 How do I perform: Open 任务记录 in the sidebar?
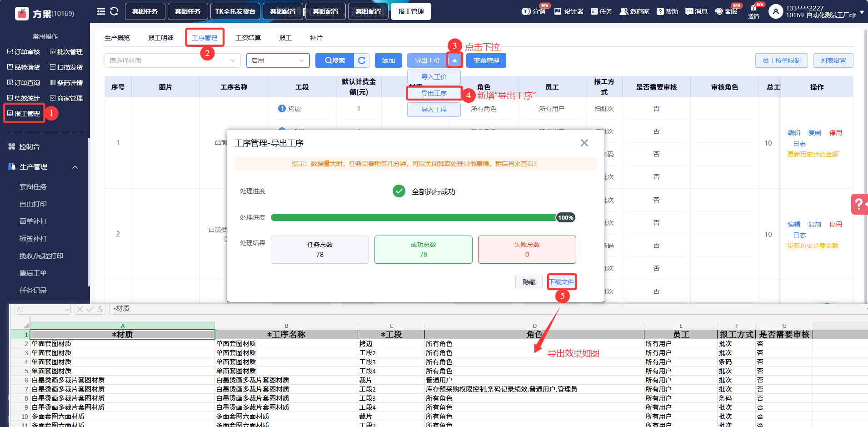point(33,291)
